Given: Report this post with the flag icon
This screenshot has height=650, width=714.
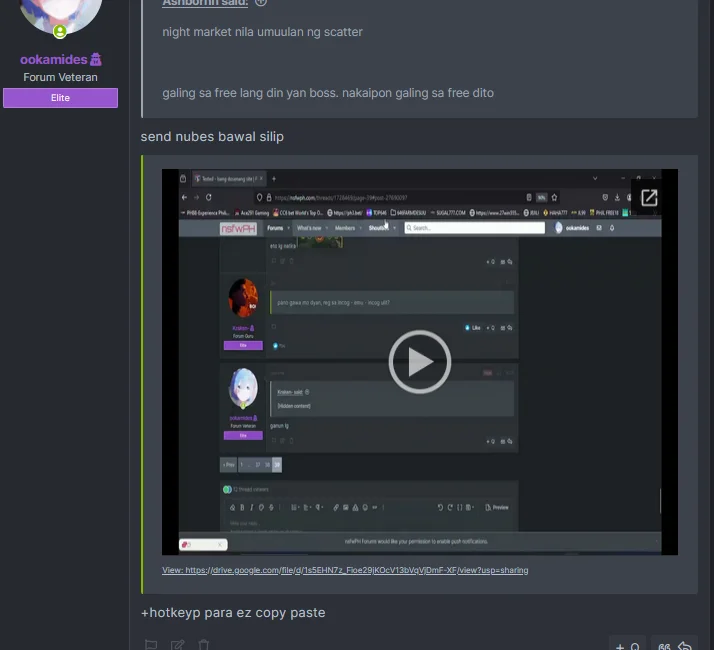Looking at the screenshot, I should [x=151, y=644].
